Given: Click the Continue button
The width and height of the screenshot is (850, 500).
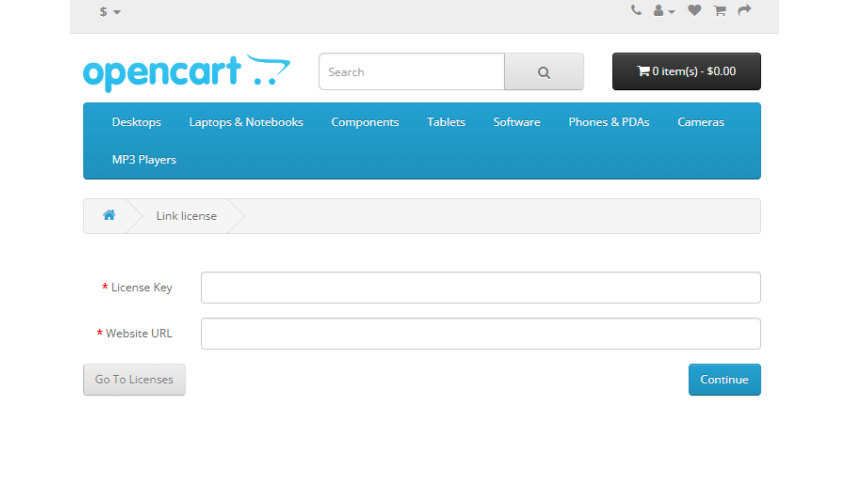Looking at the screenshot, I should (725, 380).
